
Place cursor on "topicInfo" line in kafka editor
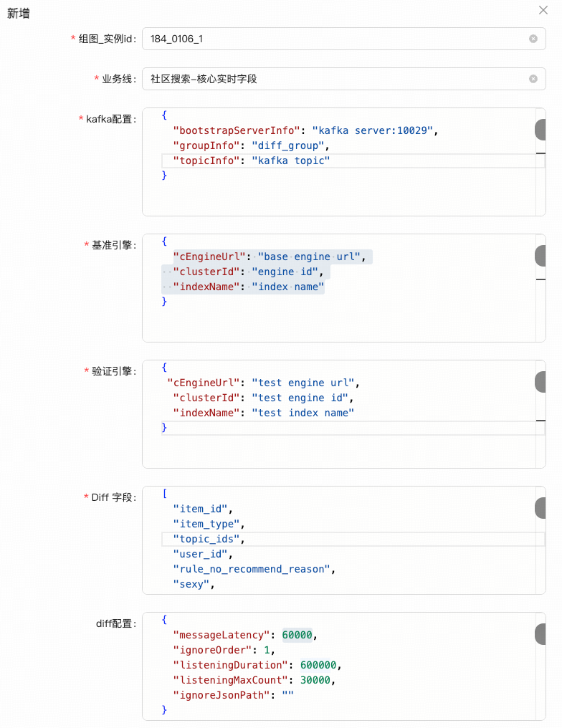pos(353,161)
